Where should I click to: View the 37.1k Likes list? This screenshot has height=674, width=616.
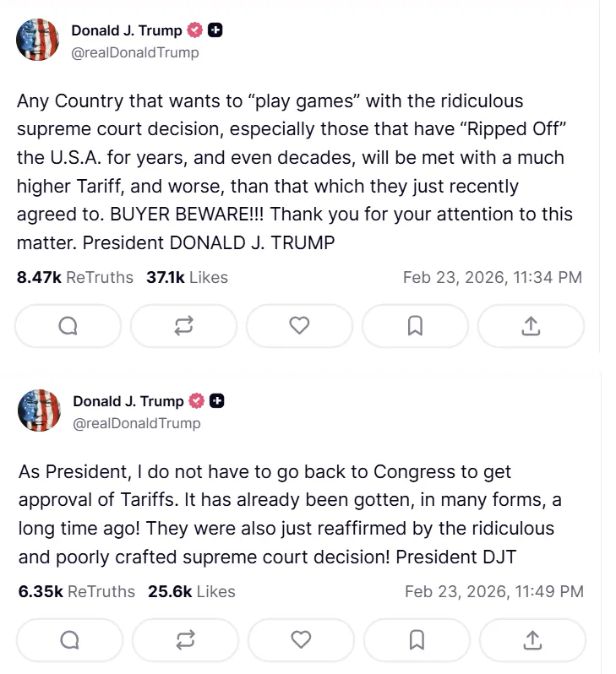pos(187,277)
